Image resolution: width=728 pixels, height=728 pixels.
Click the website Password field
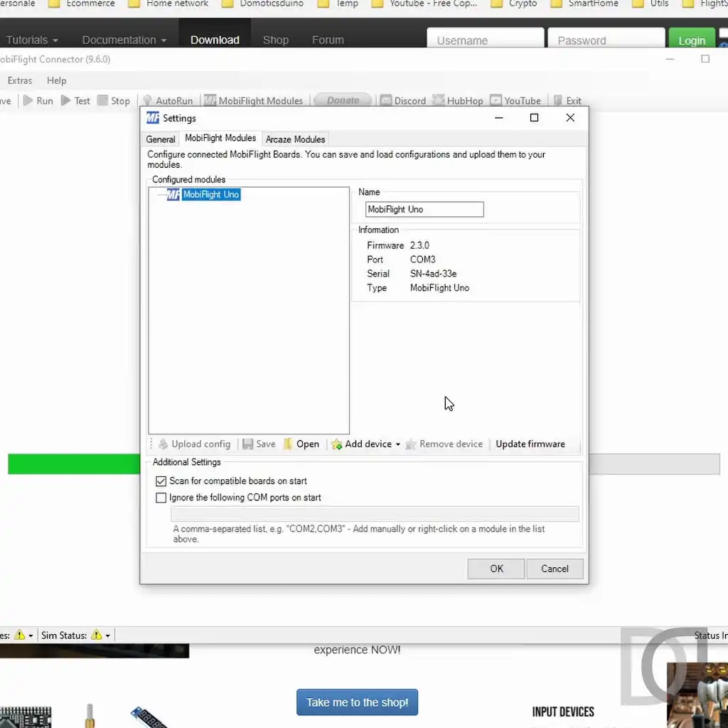(606, 38)
